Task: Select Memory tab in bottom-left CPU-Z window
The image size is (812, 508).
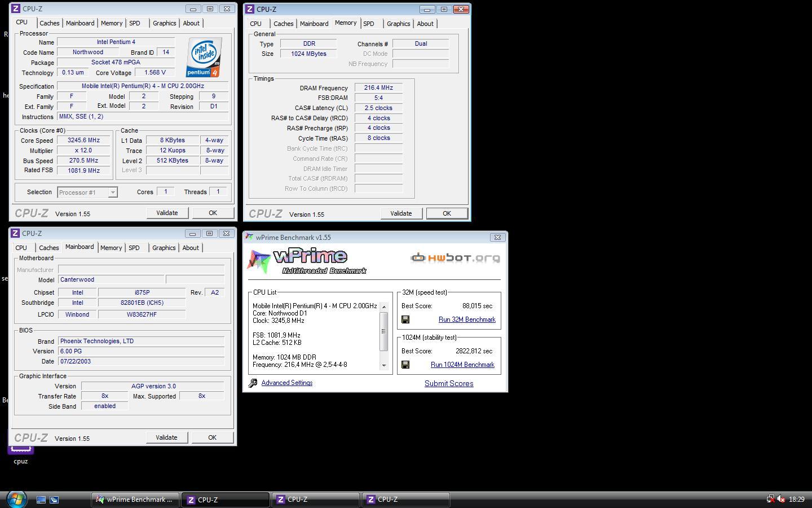Action: tap(111, 248)
